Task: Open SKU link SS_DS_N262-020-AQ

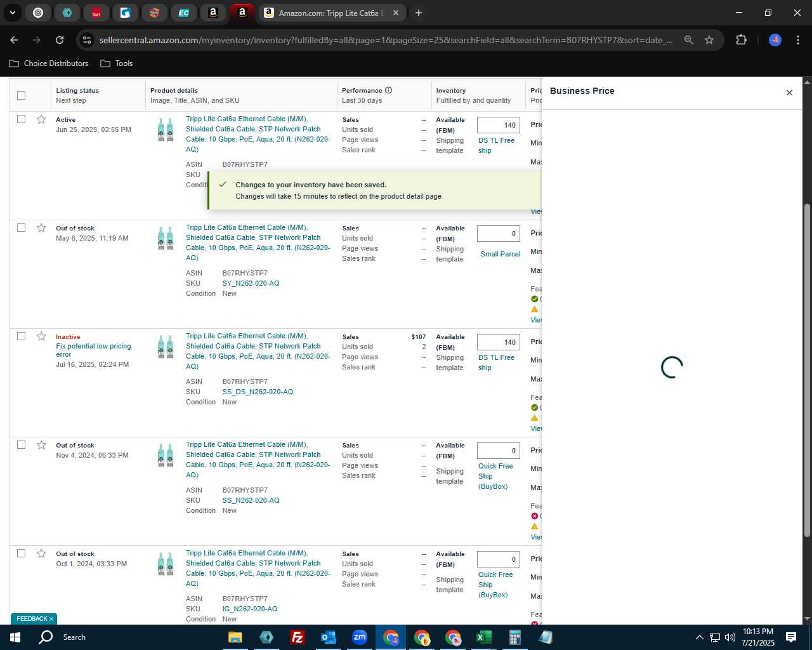Action: 258,392
